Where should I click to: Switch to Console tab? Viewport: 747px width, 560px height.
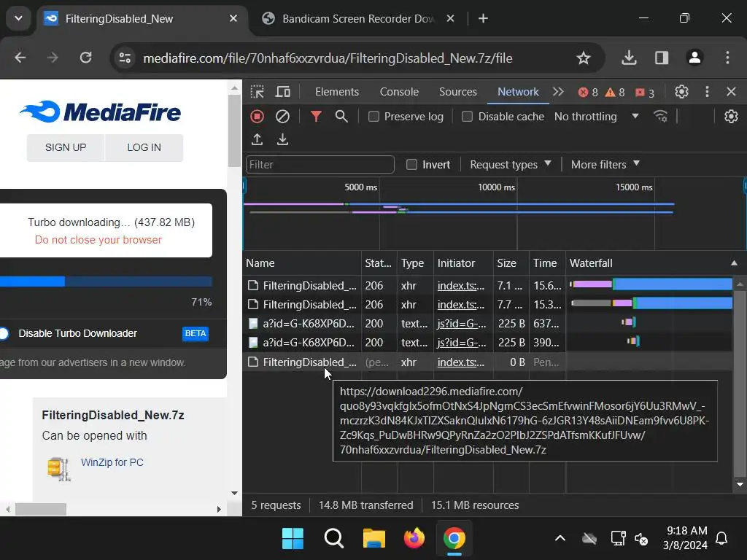point(399,92)
